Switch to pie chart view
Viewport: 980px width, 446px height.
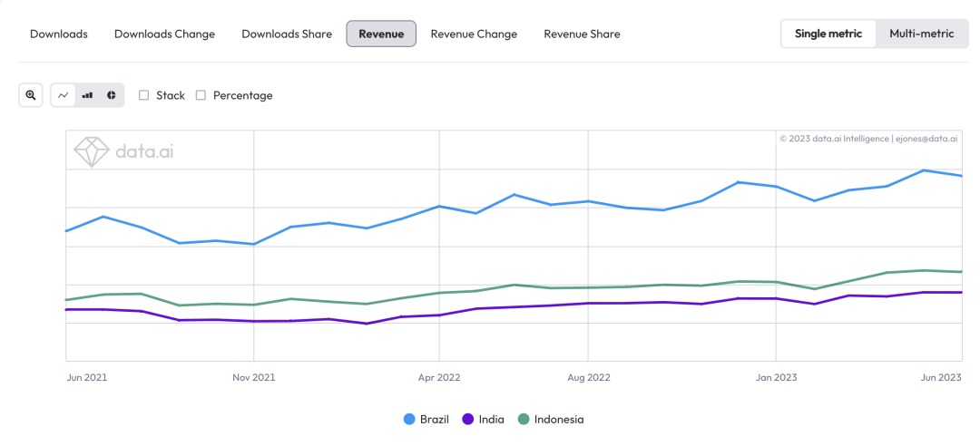111,95
